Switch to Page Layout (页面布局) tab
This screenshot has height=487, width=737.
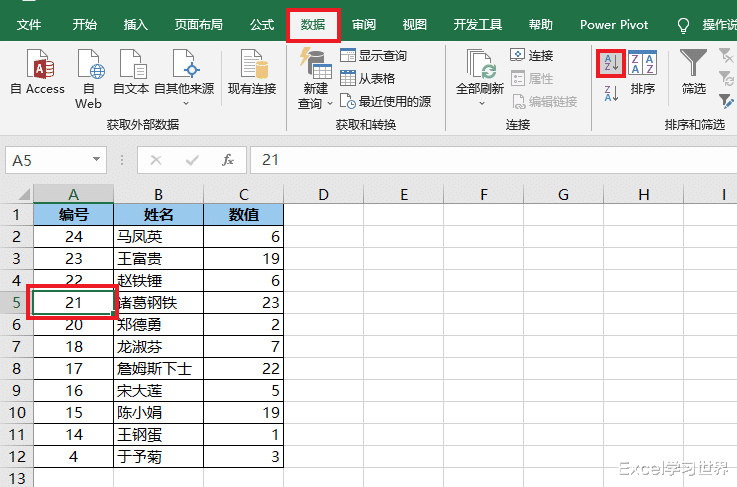click(x=198, y=24)
